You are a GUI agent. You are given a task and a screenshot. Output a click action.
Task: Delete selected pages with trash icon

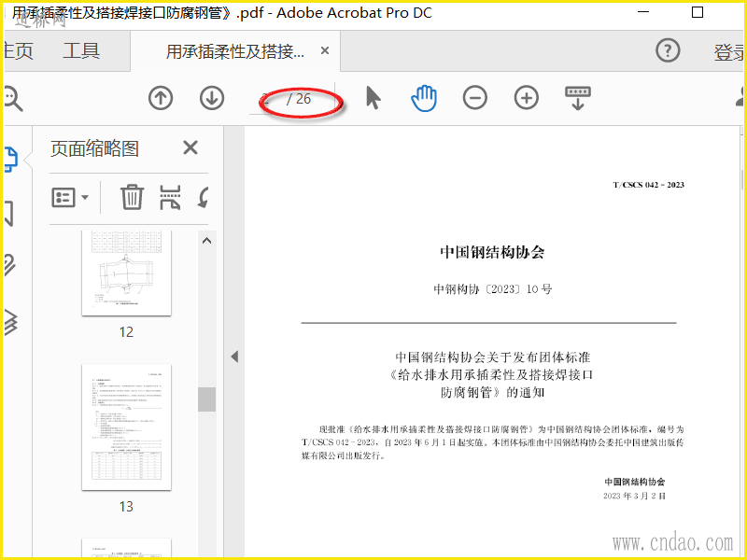click(x=132, y=197)
